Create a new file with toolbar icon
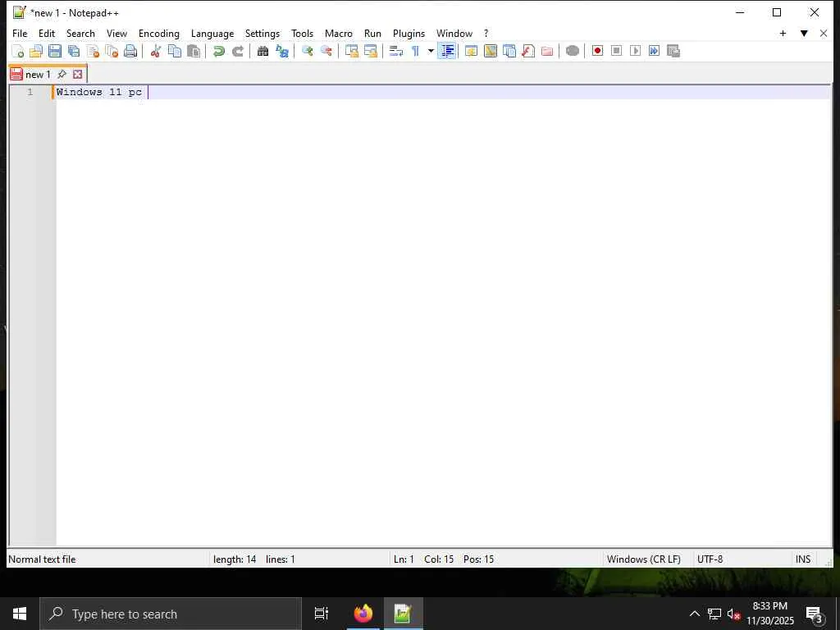840x630 pixels. [x=18, y=51]
